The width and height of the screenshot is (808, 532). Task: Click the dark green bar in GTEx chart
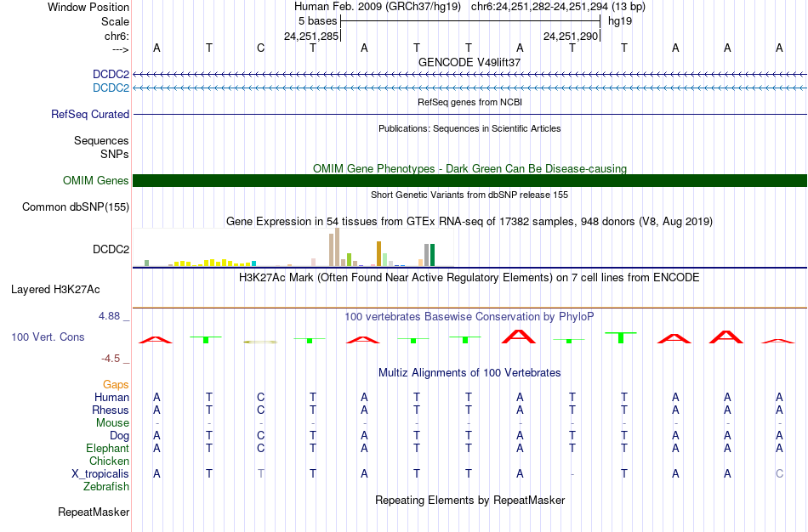tap(433, 255)
